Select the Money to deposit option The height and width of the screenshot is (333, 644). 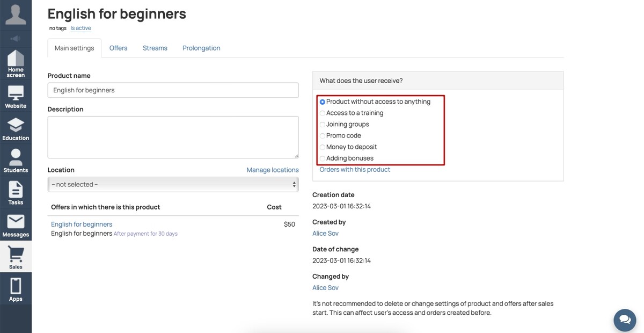323,147
